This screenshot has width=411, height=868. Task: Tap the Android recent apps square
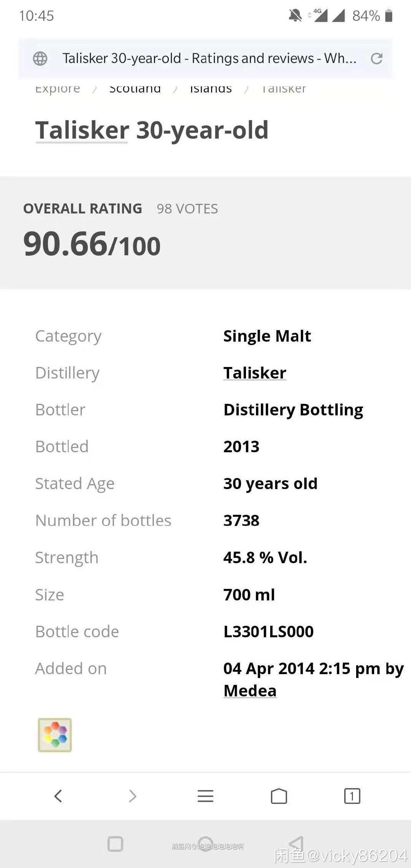pyautogui.click(x=115, y=844)
